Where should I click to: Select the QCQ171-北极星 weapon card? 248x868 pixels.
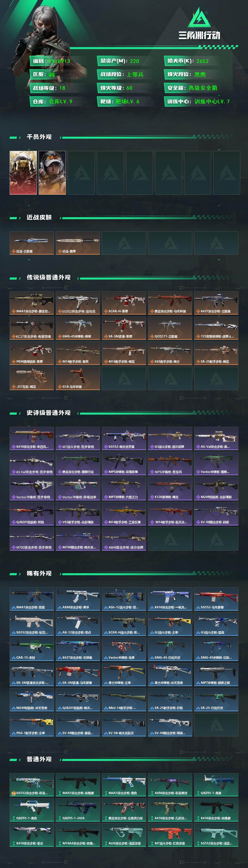[170, 328]
